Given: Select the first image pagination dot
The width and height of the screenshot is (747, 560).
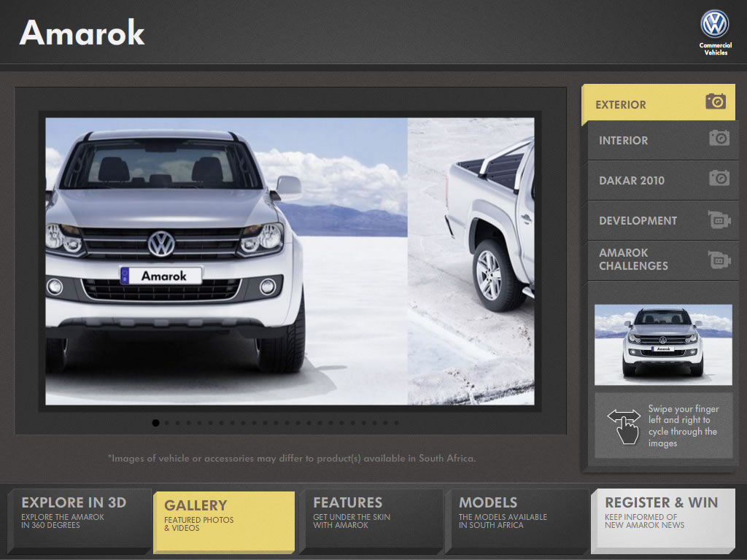Looking at the screenshot, I should (x=155, y=422).
